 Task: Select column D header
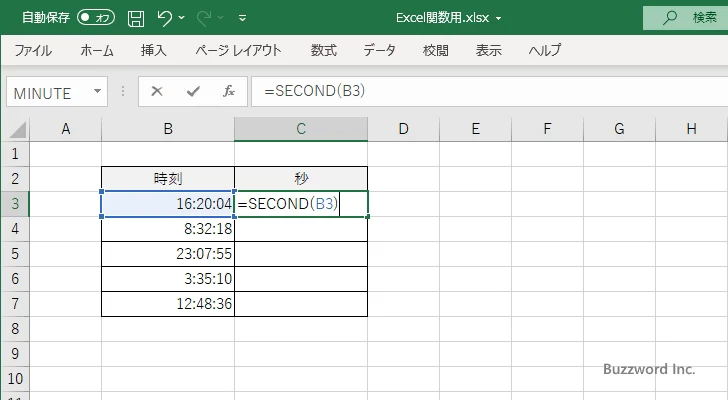coord(403,129)
